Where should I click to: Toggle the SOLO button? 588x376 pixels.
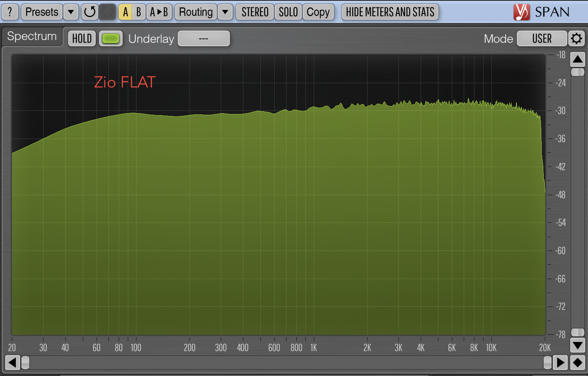(x=288, y=12)
